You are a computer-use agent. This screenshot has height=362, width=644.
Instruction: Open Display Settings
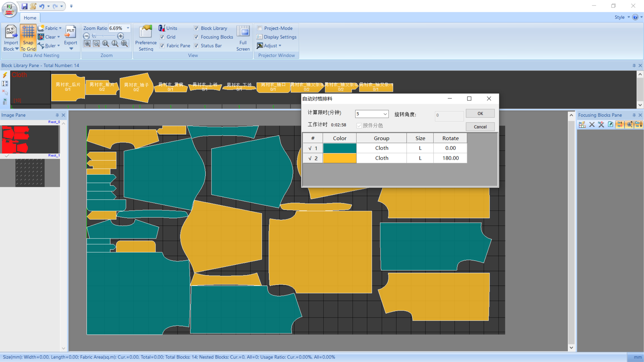pyautogui.click(x=277, y=37)
